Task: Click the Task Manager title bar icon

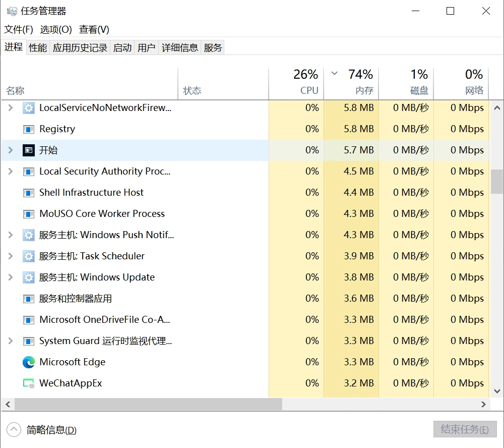Action: click(x=12, y=11)
